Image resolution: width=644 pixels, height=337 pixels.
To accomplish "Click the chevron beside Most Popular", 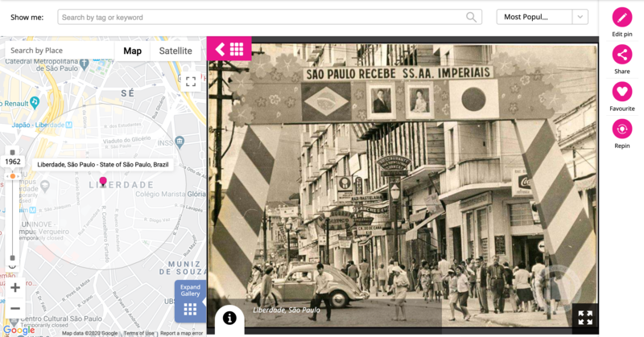I will tap(580, 17).
